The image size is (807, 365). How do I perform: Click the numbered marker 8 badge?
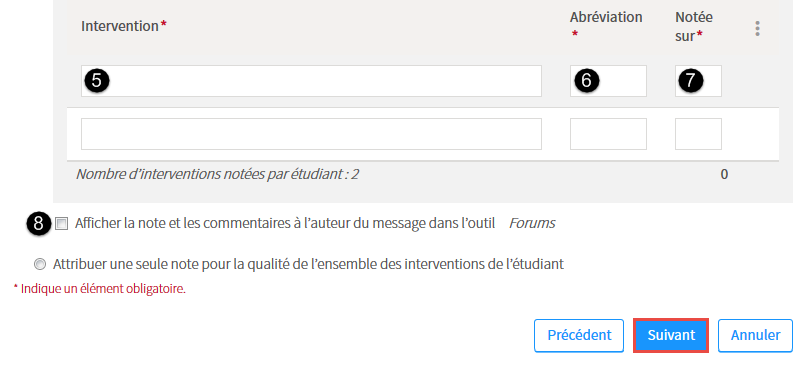[x=39, y=223]
